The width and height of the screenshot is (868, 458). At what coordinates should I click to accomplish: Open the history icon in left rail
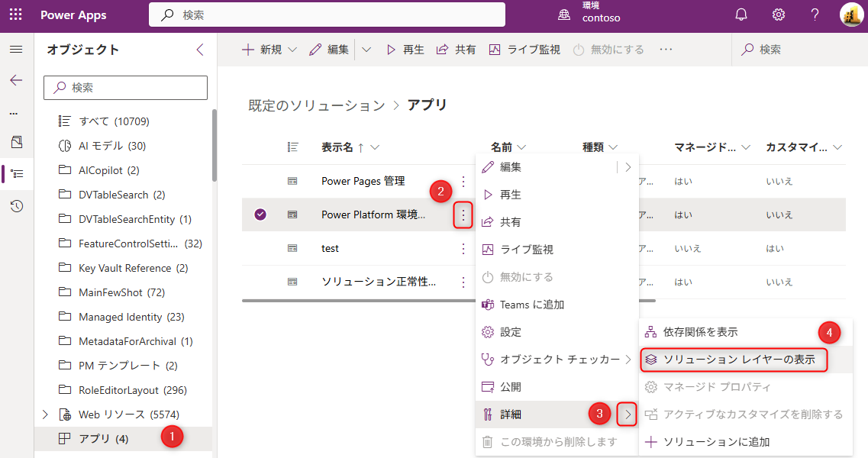[16, 206]
